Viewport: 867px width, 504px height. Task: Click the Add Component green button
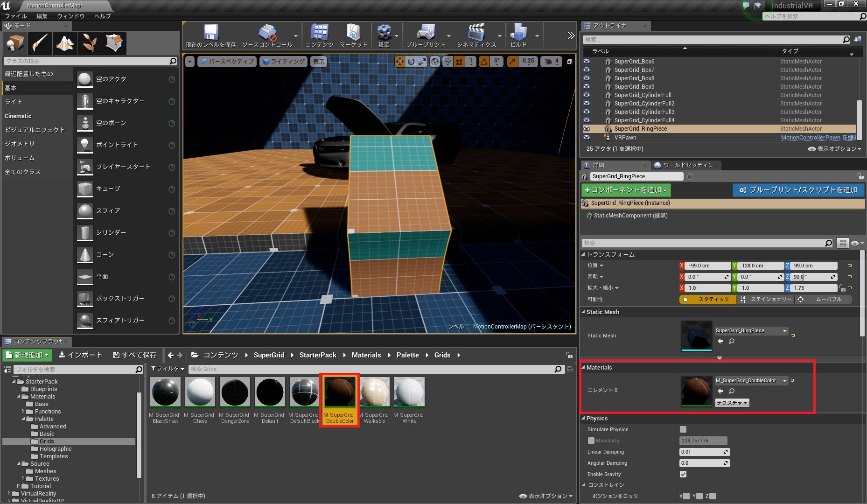(626, 190)
